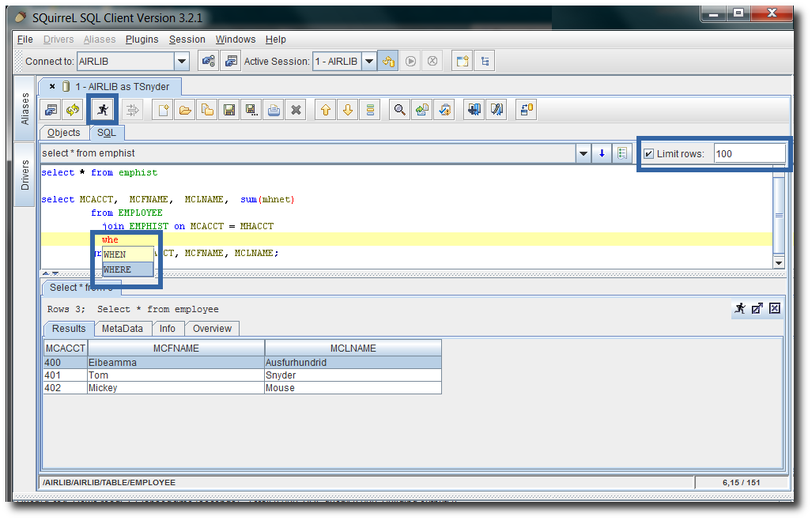
Task: Click the object tree icon in the main toolbar
Action: coord(485,61)
